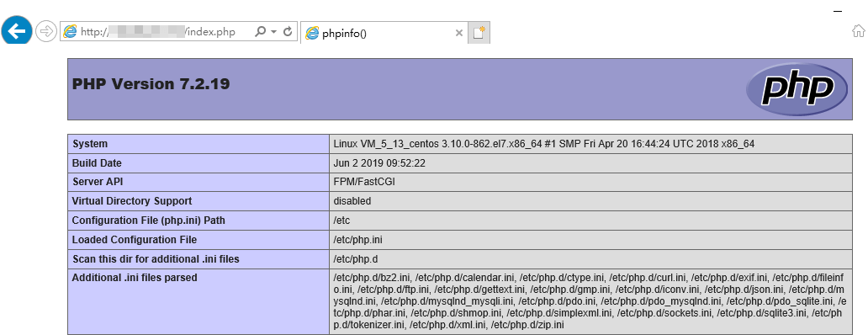Click the Jun 2 2019 09:52:22 value

[x=379, y=163]
